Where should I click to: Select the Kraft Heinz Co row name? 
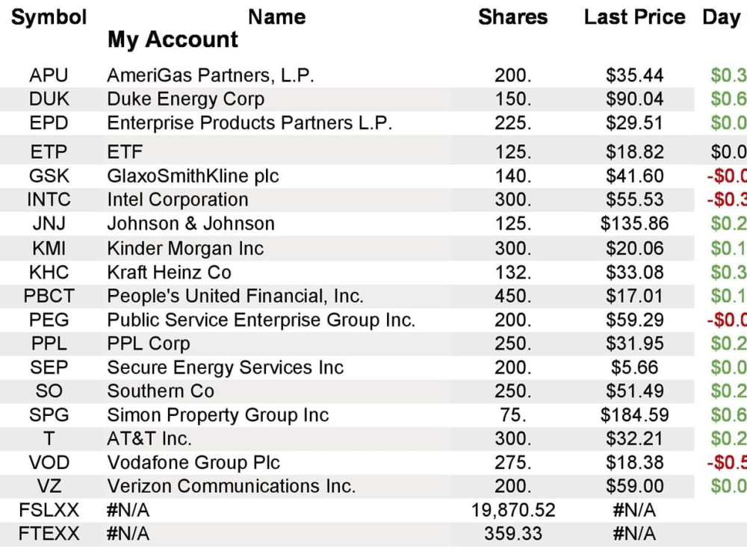click(x=169, y=273)
